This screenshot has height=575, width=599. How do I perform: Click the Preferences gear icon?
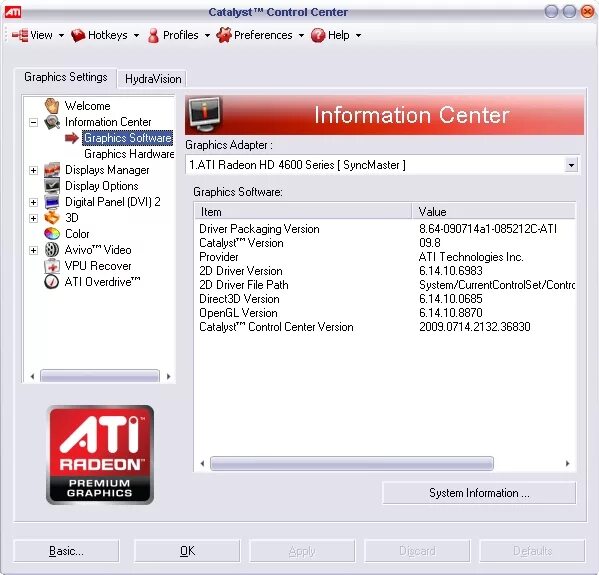224,35
